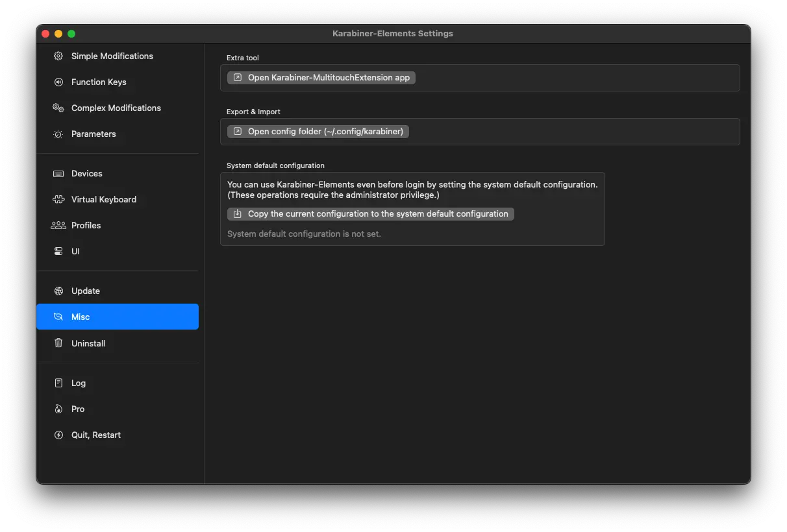Click the gear icon beside Simple Modifications

[58, 56]
